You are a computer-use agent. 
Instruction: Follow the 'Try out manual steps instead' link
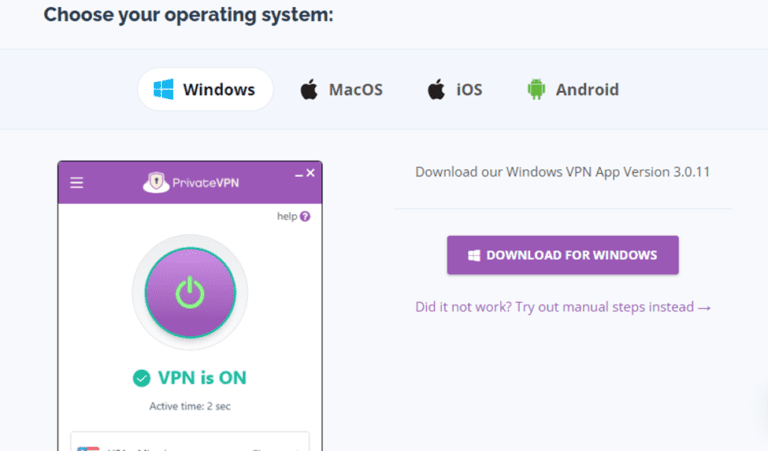[x=563, y=307]
